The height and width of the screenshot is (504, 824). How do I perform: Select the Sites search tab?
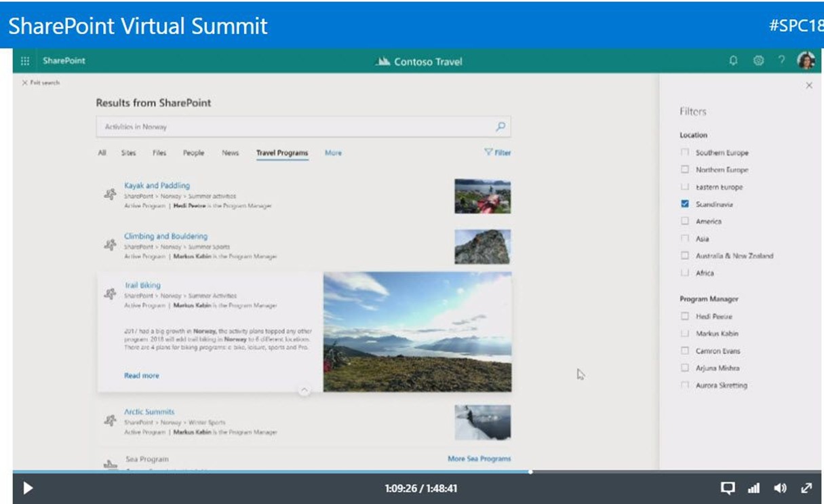point(128,153)
